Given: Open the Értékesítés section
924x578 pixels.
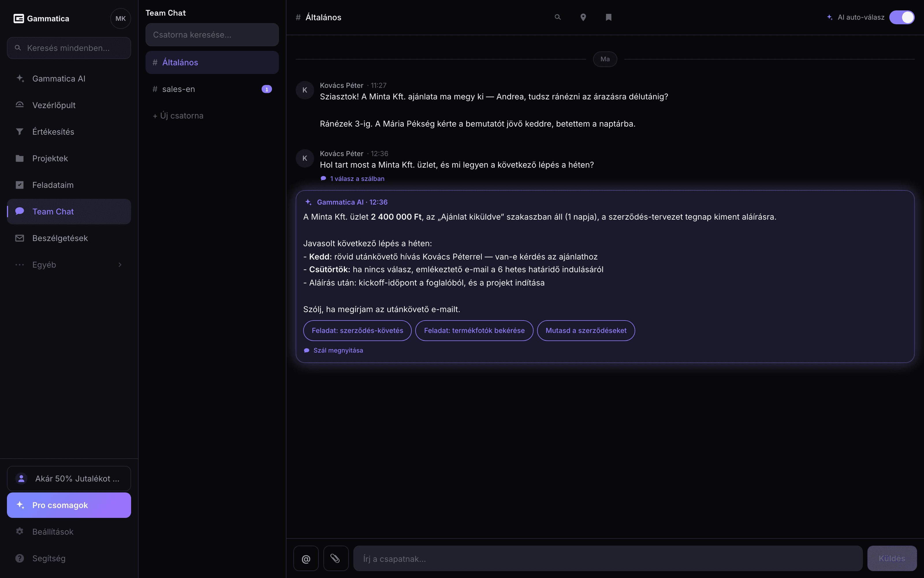Looking at the screenshot, I should (x=69, y=132).
